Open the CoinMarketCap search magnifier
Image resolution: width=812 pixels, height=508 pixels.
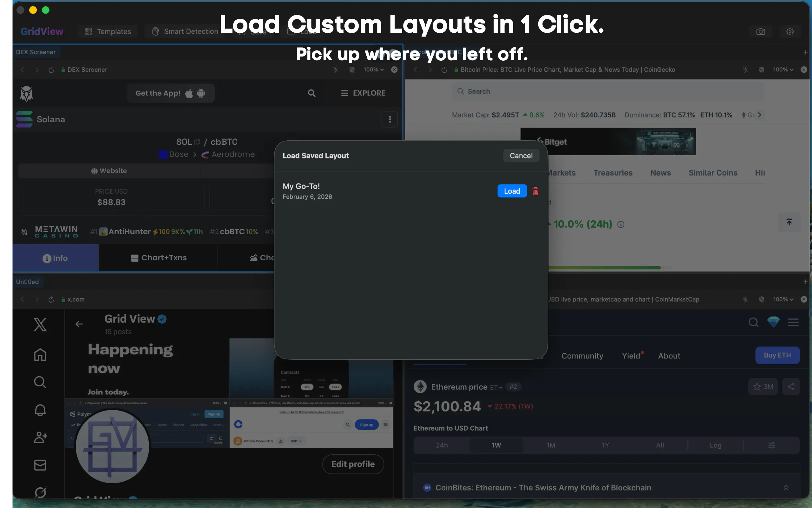click(754, 322)
